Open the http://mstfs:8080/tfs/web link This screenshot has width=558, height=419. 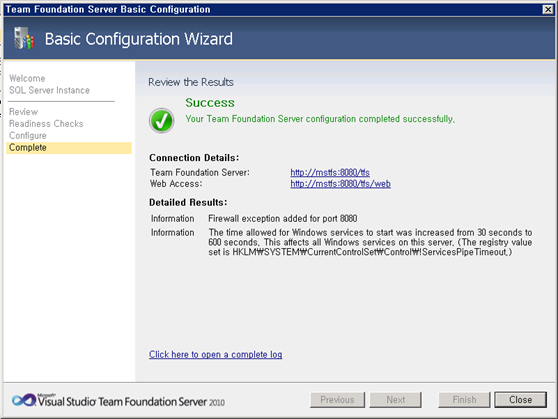tap(341, 184)
